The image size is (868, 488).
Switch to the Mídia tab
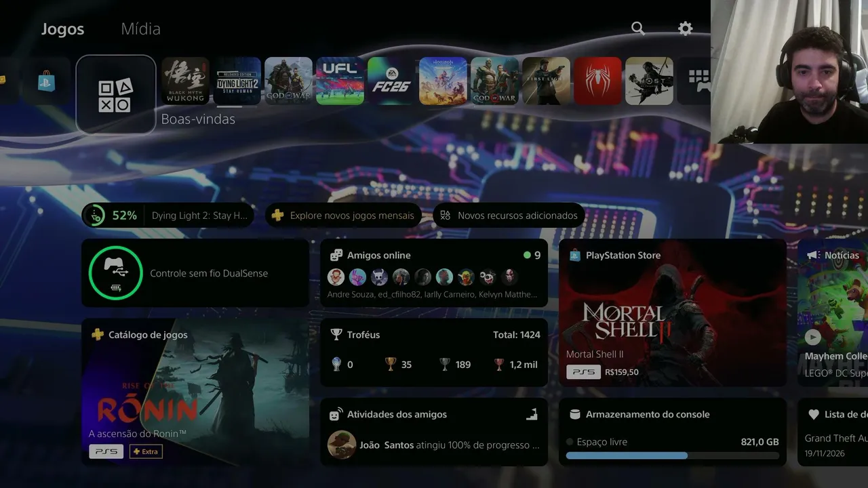click(x=140, y=29)
